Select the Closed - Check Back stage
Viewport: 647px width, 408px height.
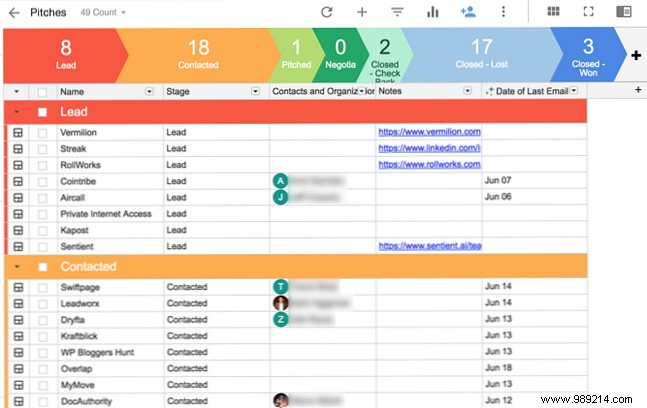385,55
